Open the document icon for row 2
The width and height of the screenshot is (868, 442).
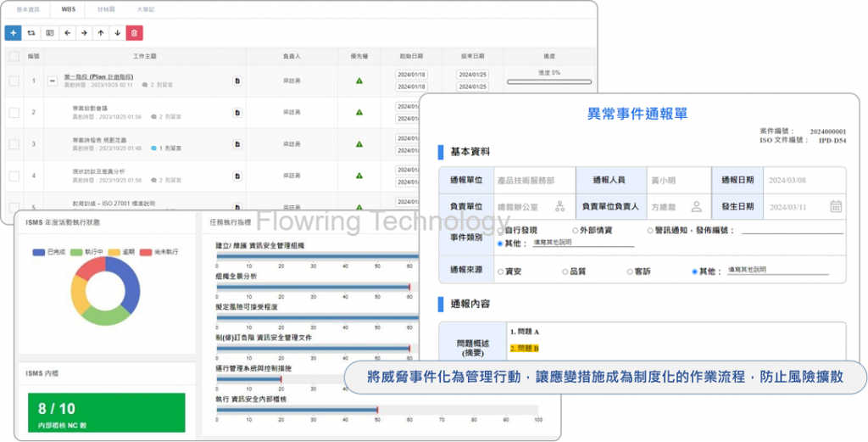[x=237, y=112]
